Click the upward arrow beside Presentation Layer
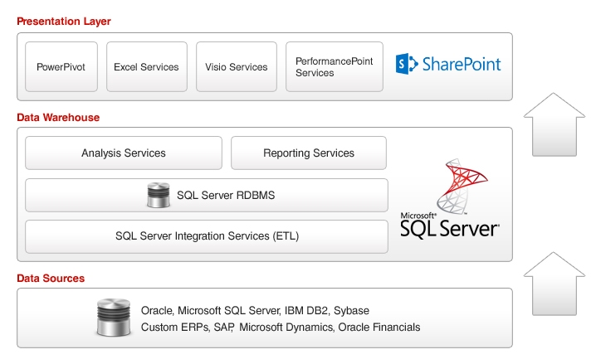Image resolution: width=596 pixels, height=364 pixels. coord(554,124)
